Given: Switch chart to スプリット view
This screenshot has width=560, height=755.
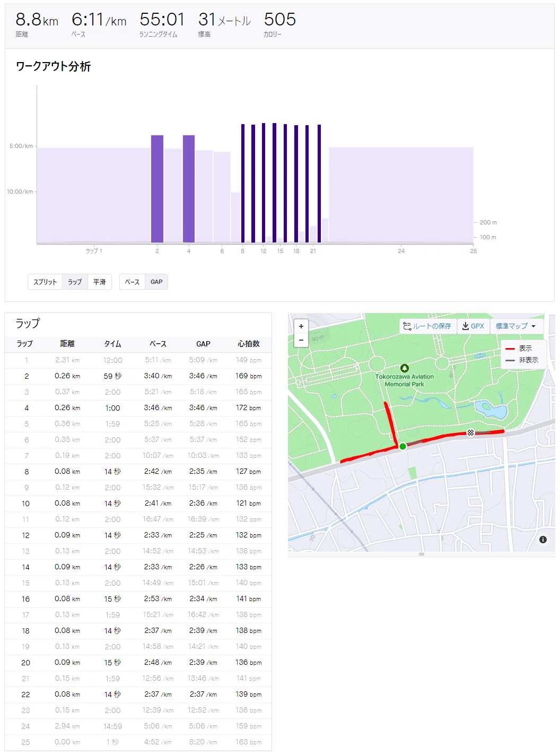Looking at the screenshot, I should click(45, 282).
